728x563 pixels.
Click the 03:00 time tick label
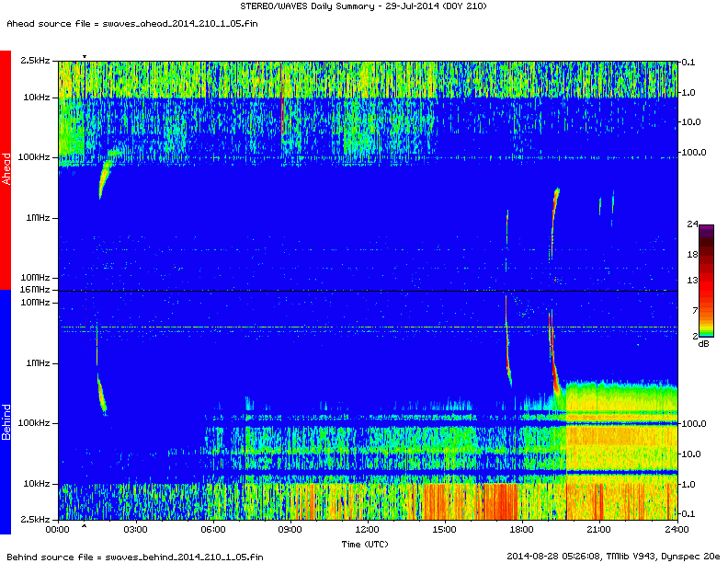135,530
